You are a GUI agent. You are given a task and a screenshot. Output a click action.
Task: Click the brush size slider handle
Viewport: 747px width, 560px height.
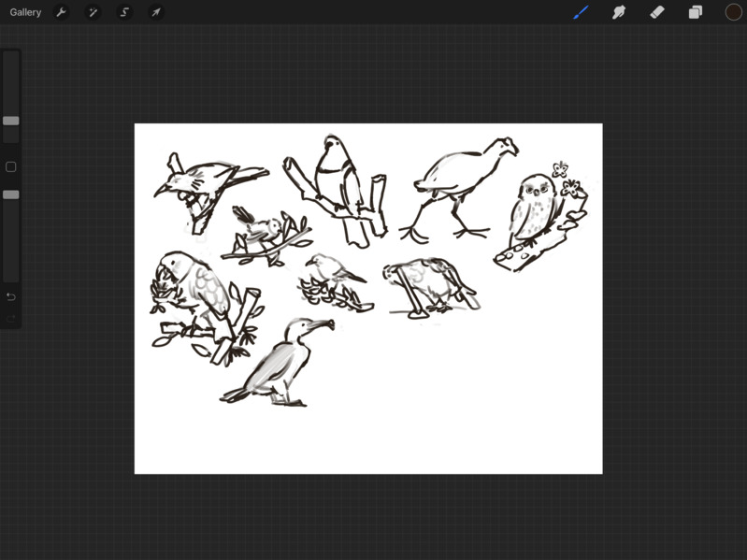tap(11, 121)
